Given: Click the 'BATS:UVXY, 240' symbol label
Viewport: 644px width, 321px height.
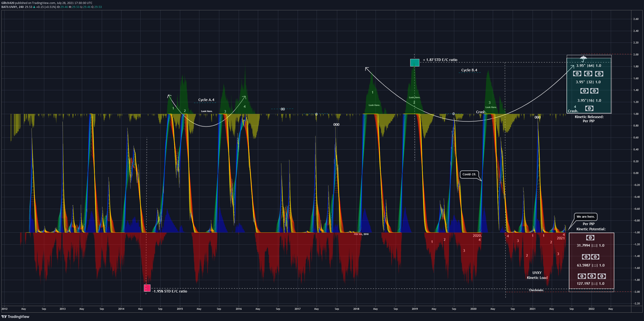Looking at the screenshot, I should pos(12,7).
